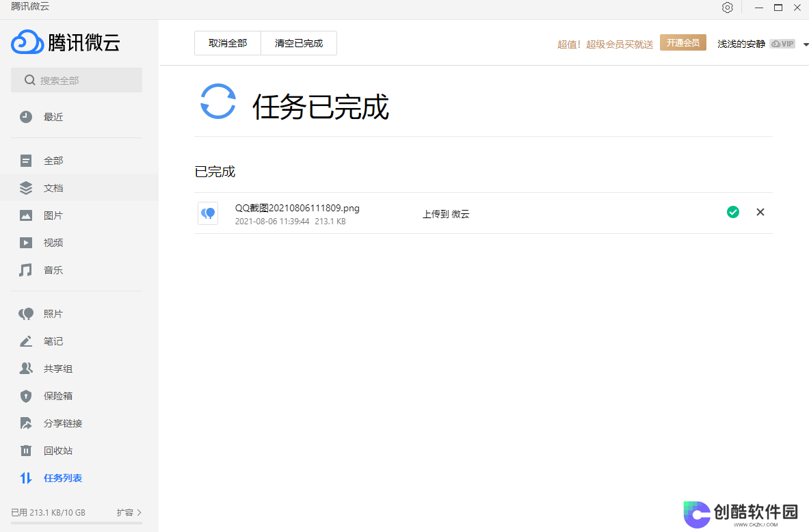The height and width of the screenshot is (532, 809).
Task: Click the 搜索全部 search field
Action: click(77, 80)
